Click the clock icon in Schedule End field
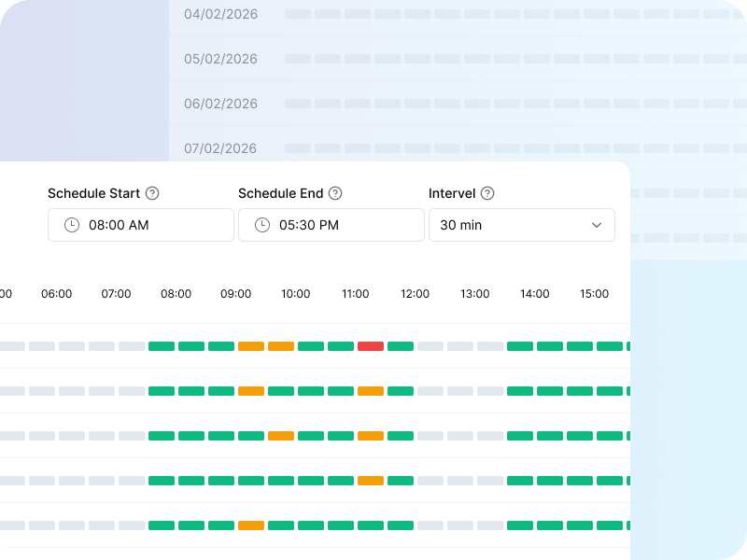The width and height of the screenshot is (747, 560). [x=261, y=225]
